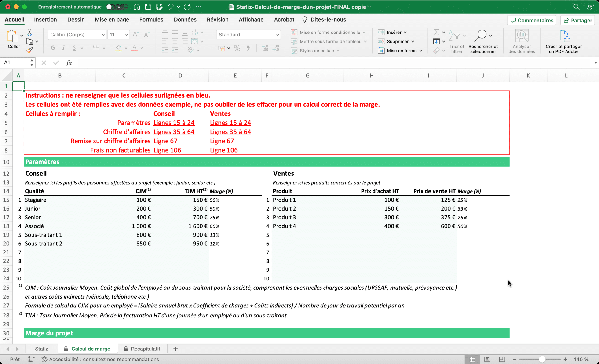Align text right in cell

click(185, 41)
